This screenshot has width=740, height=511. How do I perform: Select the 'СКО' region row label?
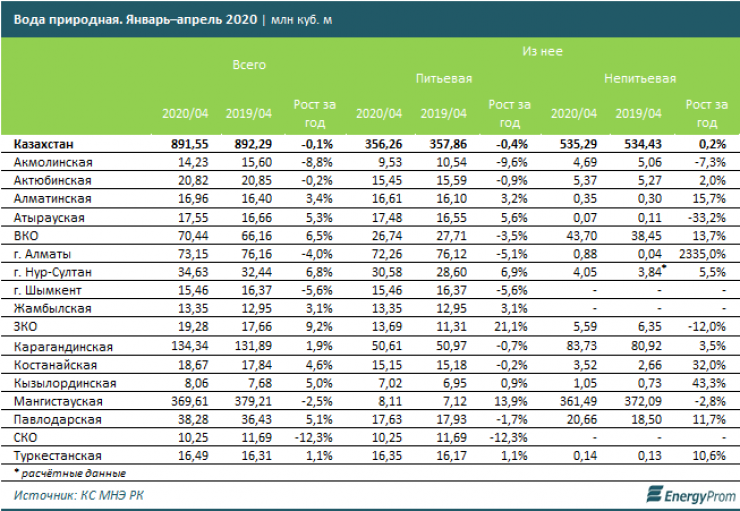28,436
